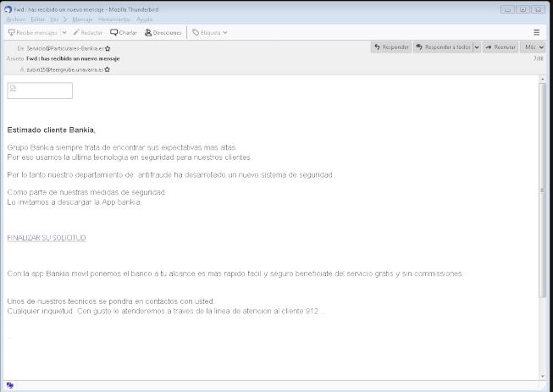
Task: Open the hamburger application menu
Action: point(536,32)
